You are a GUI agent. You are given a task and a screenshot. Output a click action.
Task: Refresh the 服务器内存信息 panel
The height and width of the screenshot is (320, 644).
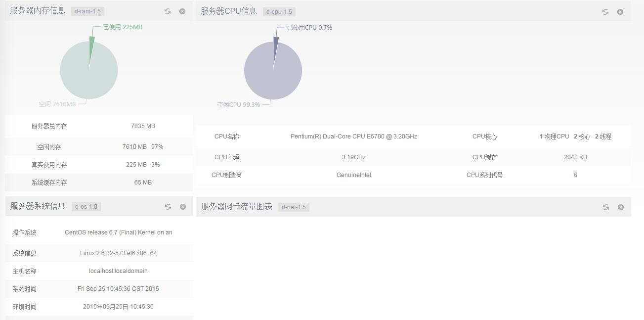tap(168, 11)
